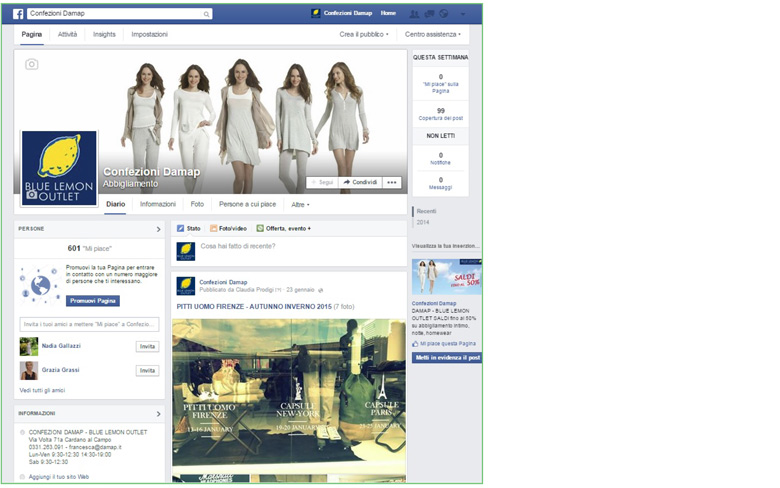Click the cover photo camera icon

pos(32,64)
